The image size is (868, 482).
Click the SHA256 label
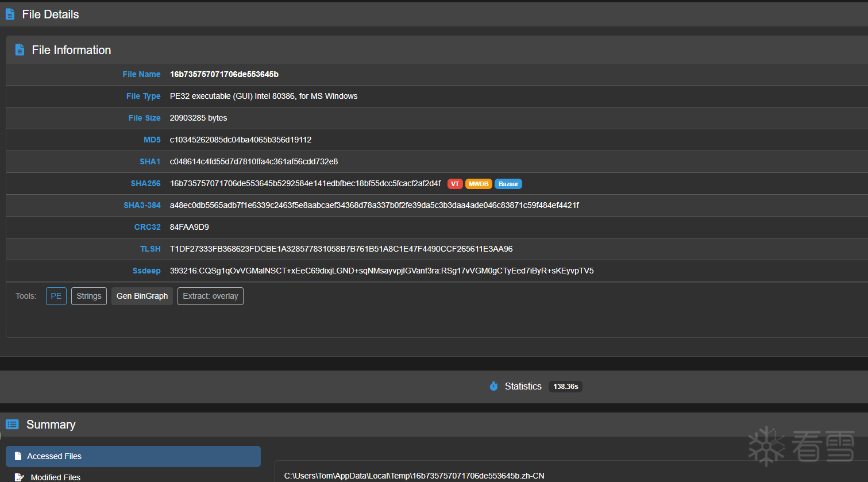point(146,183)
